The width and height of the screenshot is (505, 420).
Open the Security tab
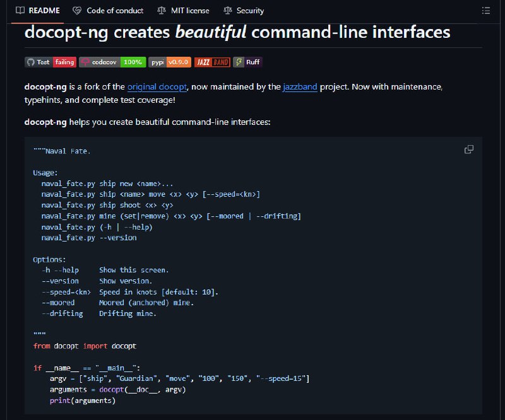[244, 11]
